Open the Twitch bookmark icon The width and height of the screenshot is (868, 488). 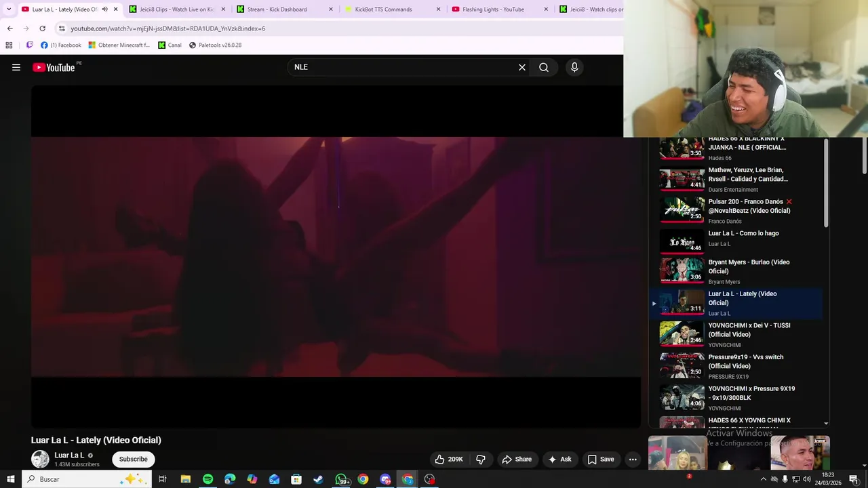pyautogui.click(x=29, y=45)
